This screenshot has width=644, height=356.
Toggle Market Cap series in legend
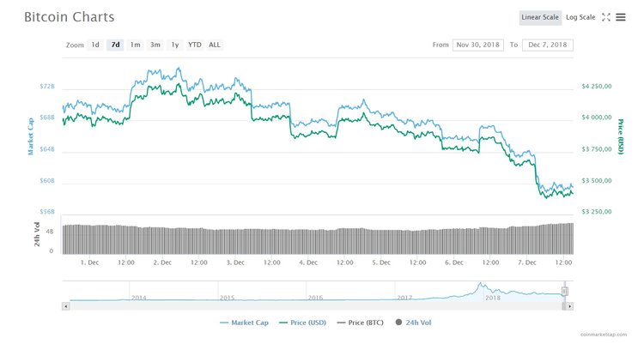(x=246, y=323)
